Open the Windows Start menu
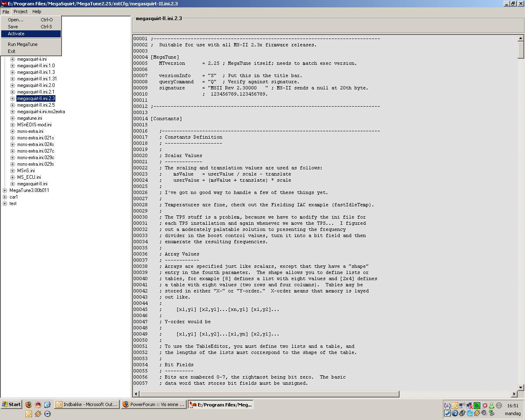This screenshot has height=420, width=525. (x=11, y=404)
